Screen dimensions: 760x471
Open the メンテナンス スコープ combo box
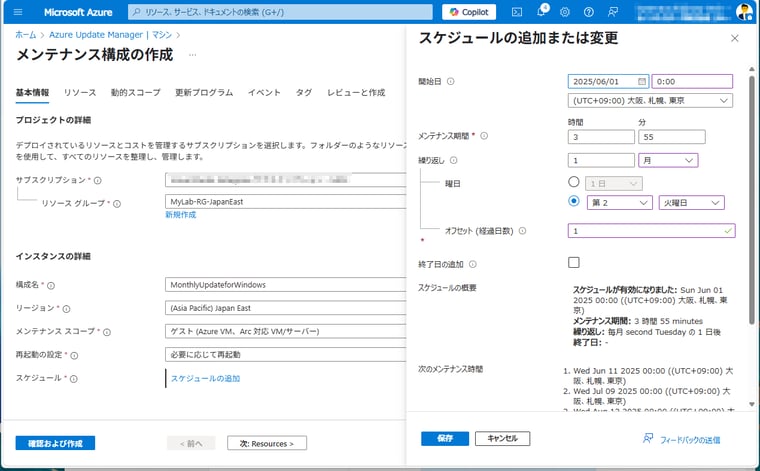click(x=285, y=331)
